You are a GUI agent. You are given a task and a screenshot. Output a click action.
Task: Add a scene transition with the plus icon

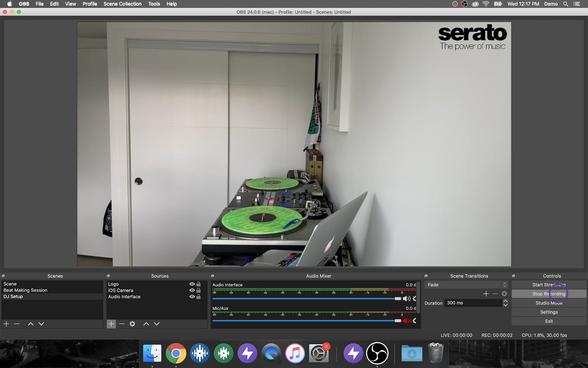point(486,294)
